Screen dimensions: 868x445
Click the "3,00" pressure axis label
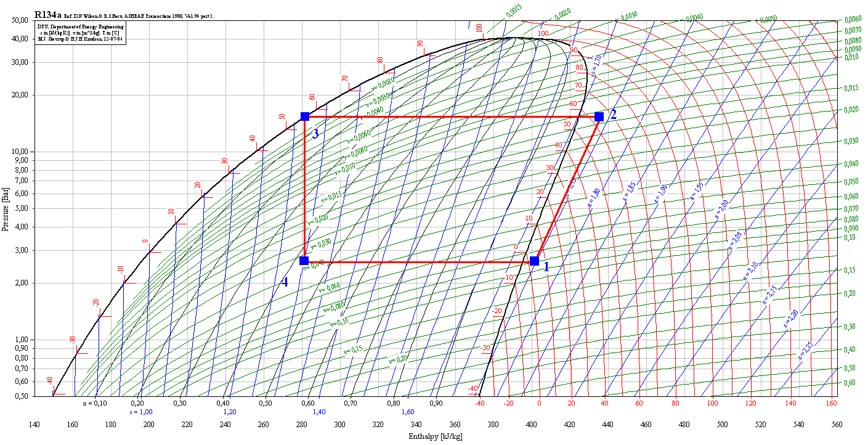point(22,250)
